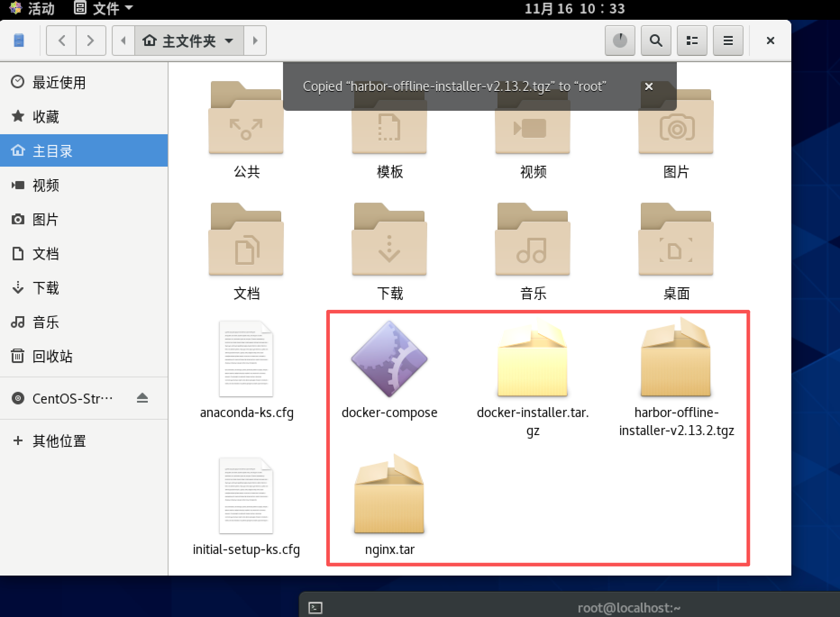The image size is (840, 617).
Task: Open the 下载 folder
Action: coord(389,240)
